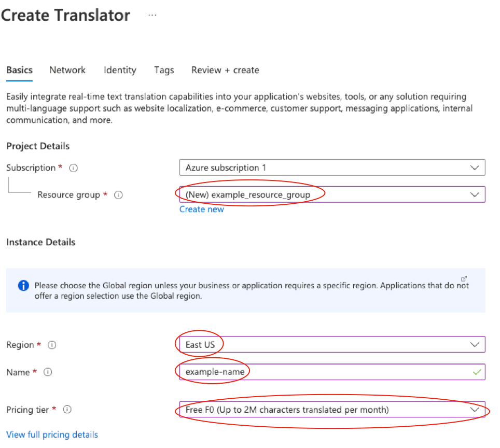Click the blue information icon in banner
Screen dimensions: 500x448
23,286
